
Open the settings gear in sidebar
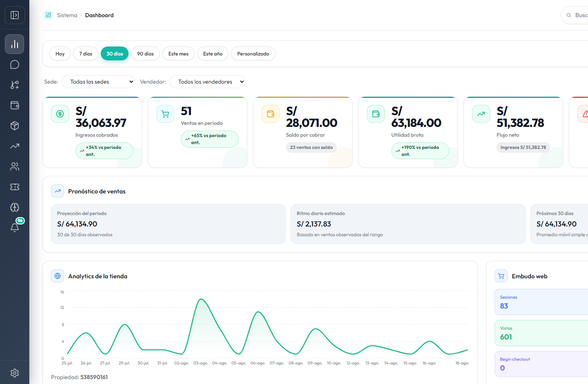point(15,373)
